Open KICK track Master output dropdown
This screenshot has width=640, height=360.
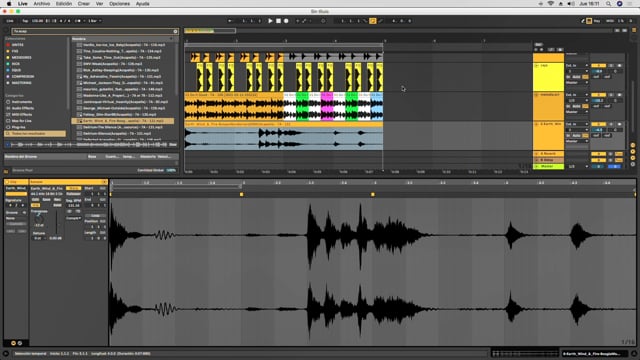tap(577, 83)
